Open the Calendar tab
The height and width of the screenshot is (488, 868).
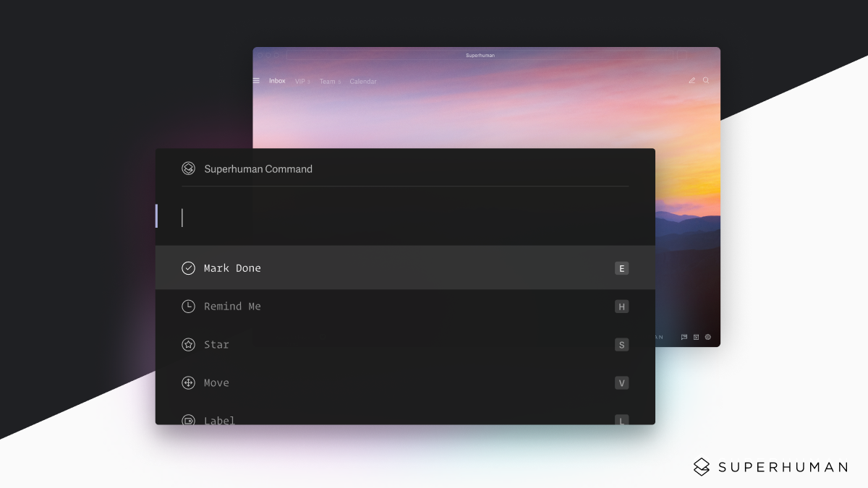[x=363, y=82]
